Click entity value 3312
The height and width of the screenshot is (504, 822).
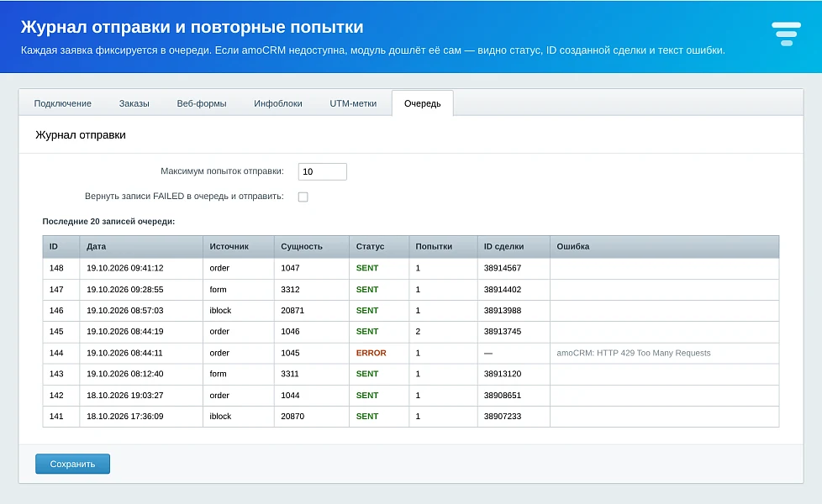(290, 289)
